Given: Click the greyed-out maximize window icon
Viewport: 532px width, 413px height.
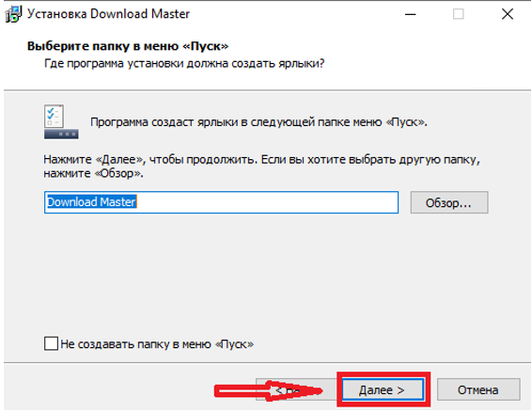Looking at the screenshot, I should click(x=458, y=14).
